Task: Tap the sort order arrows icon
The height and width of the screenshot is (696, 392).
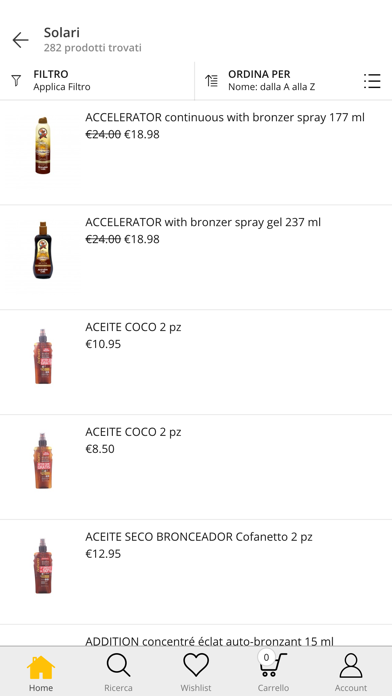Action: point(211,80)
